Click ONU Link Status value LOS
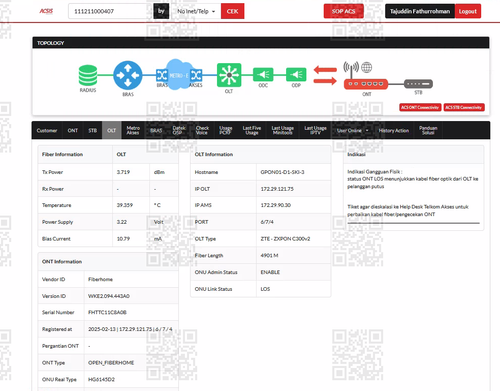 265,289
